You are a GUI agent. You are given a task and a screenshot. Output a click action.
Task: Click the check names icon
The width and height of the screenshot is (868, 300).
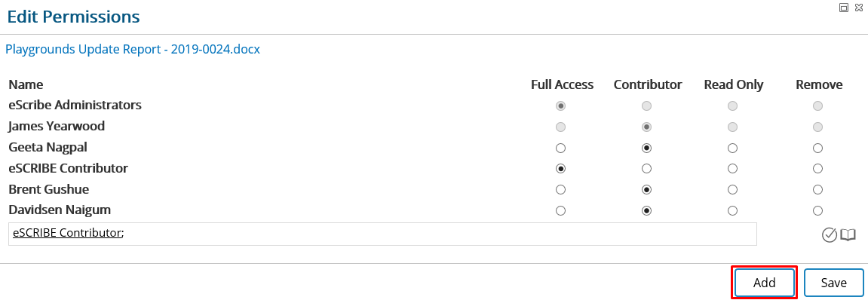pyautogui.click(x=830, y=235)
